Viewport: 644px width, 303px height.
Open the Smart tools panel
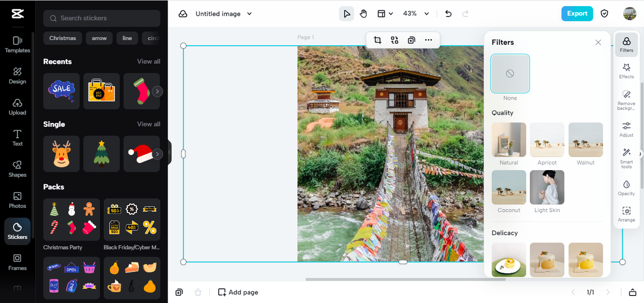pyautogui.click(x=626, y=158)
